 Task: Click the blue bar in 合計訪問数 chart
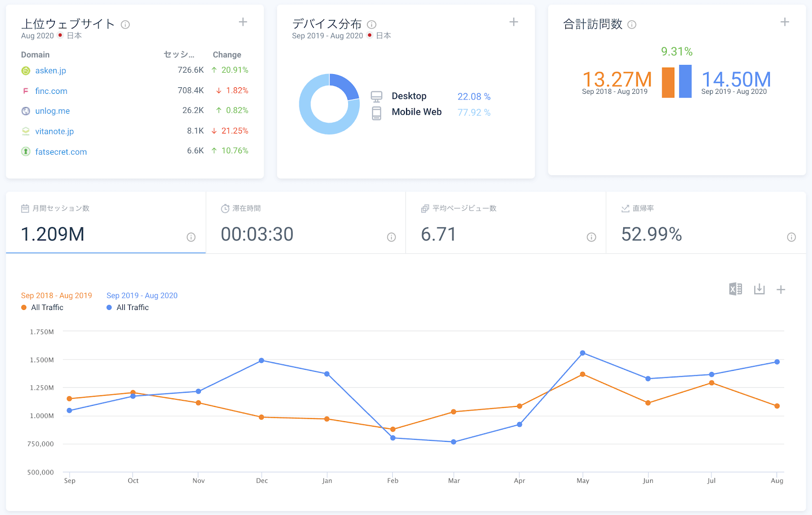pos(685,81)
